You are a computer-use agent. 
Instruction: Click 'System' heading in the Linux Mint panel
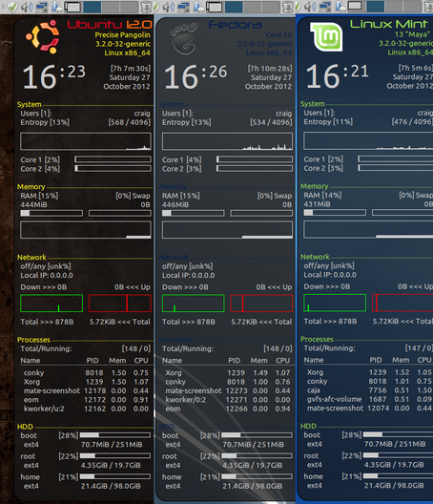click(312, 104)
